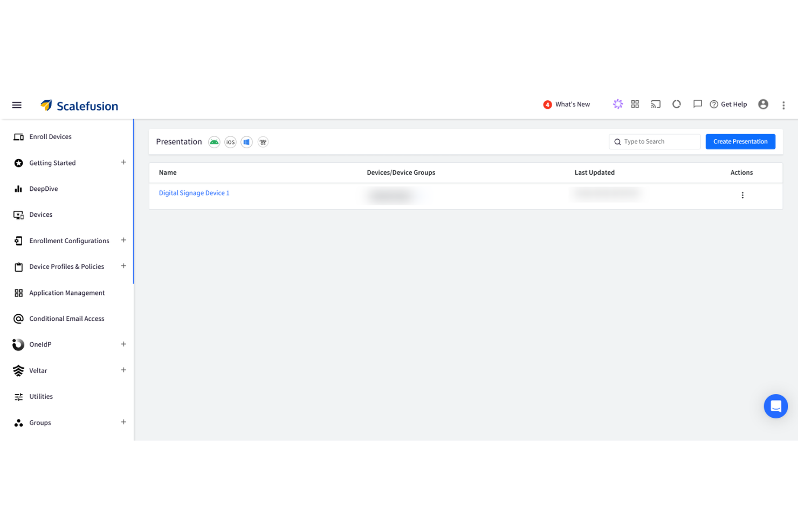This screenshot has height=532, width=798.
Task: Open the feedback chat icon
Action: tap(698, 104)
